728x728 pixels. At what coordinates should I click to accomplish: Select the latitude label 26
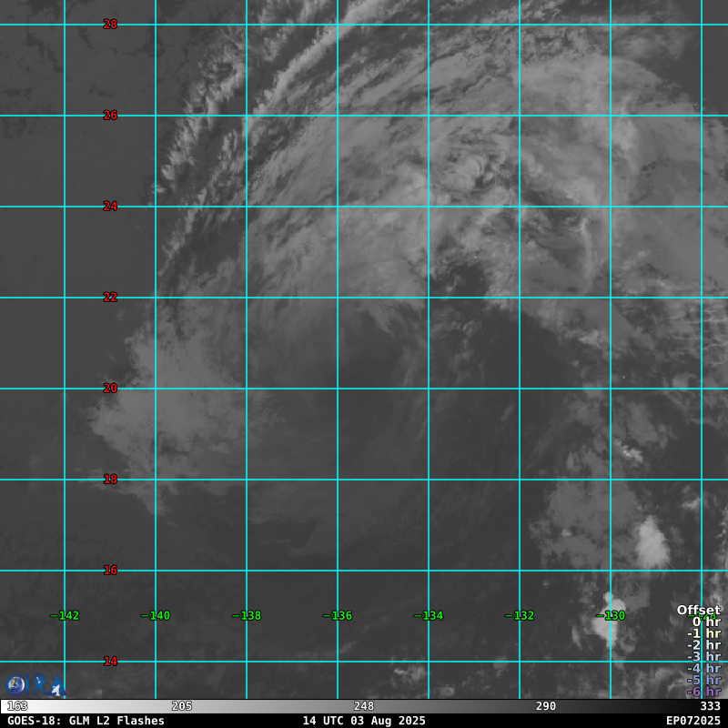tap(110, 116)
